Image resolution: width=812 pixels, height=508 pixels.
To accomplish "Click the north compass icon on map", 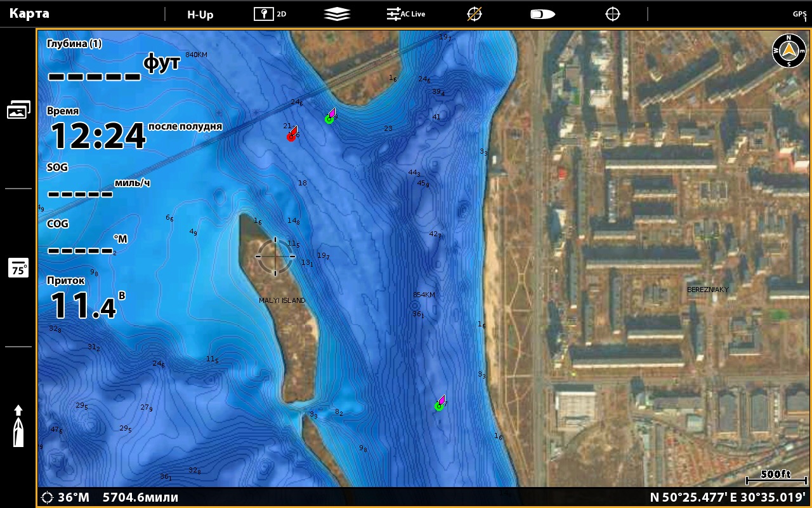I will [x=789, y=51].
